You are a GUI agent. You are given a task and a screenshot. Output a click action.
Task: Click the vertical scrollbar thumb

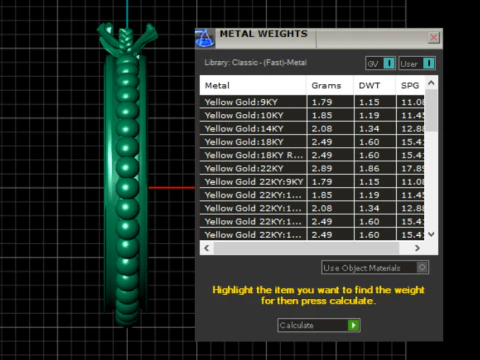point(431,110)
